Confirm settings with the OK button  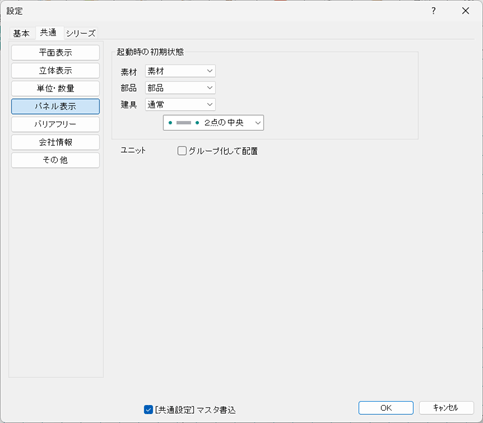coord(386,408)
